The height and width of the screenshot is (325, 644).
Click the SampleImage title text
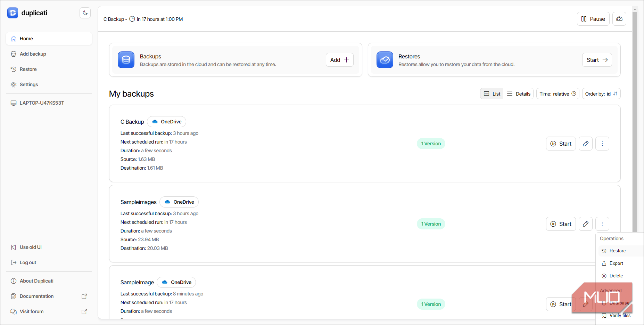(x=137, y=282)
